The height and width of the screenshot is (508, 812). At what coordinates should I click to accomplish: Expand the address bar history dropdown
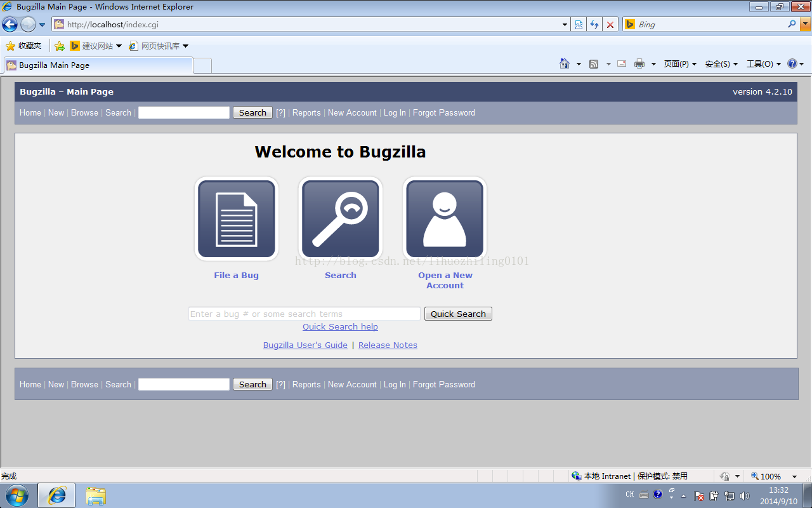pos(565,25)
